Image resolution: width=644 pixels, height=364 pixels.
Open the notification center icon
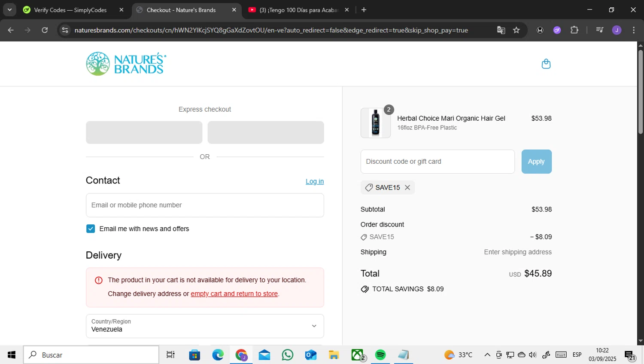pos(630,356)
